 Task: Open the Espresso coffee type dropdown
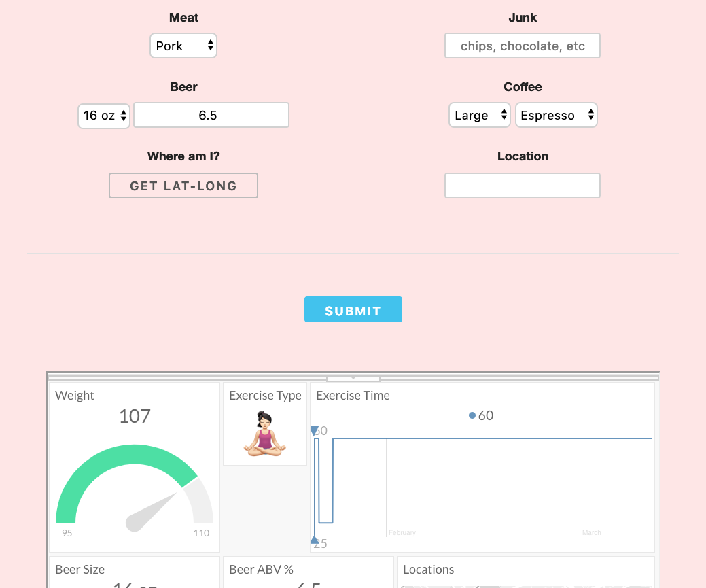click(556, 115)
